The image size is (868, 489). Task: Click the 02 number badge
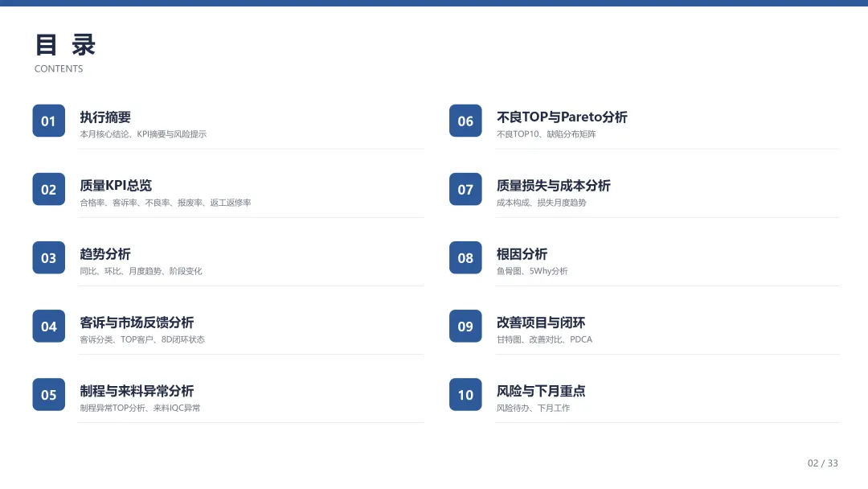[49, 189]
